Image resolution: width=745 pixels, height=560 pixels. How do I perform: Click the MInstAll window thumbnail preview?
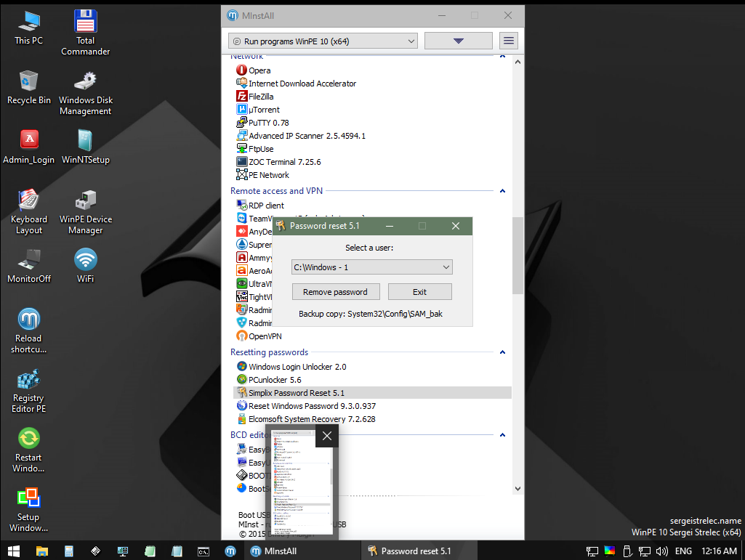point(302,482)
